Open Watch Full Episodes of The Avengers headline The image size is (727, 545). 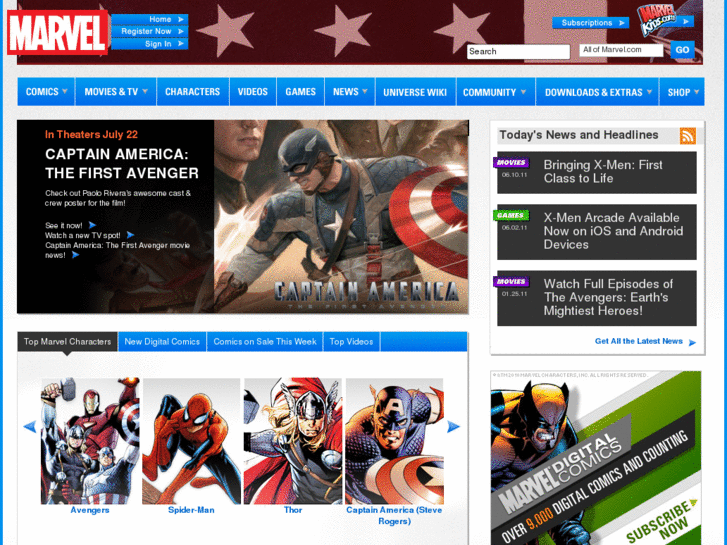(608, 297)
